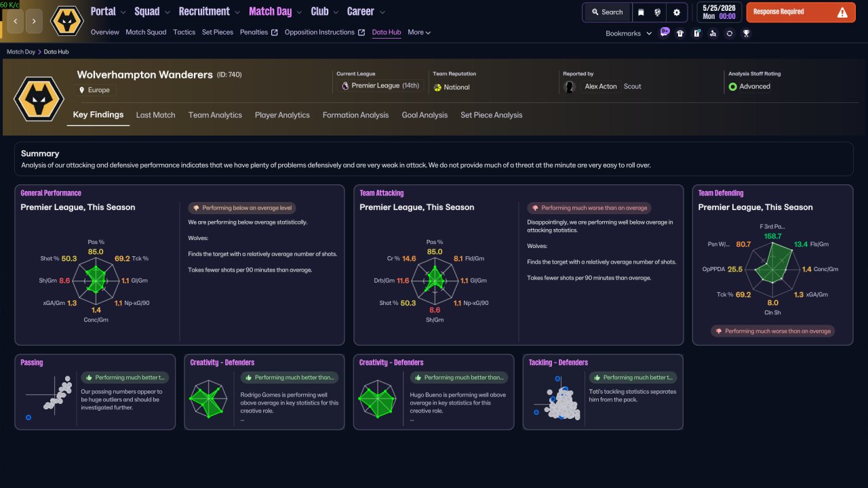This screenshot has width=868, height=488.
Task: Click Penalties external link icon
Action: coord(275,33)
